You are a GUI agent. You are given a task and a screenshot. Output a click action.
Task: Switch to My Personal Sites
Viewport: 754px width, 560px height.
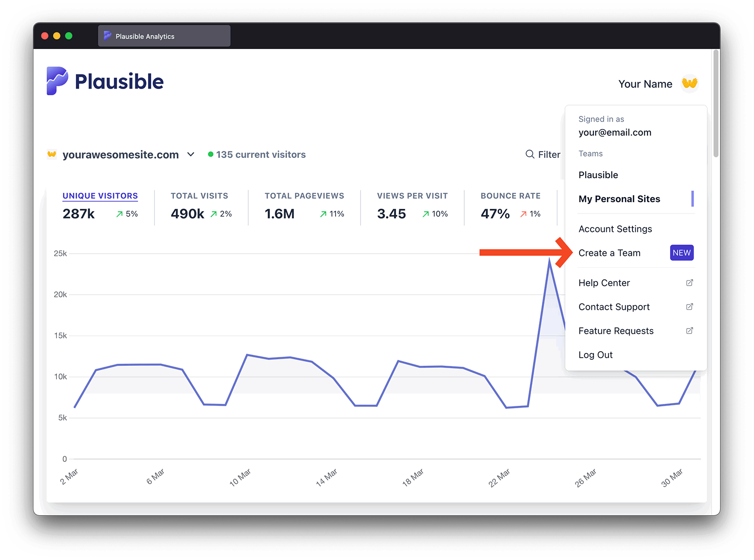click(x=619, y=199)
